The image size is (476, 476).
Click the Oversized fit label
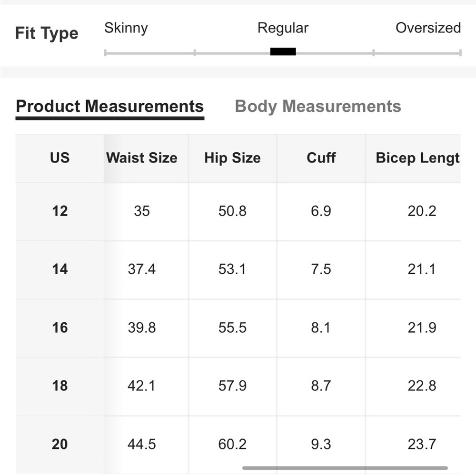(x=428, y=28)
